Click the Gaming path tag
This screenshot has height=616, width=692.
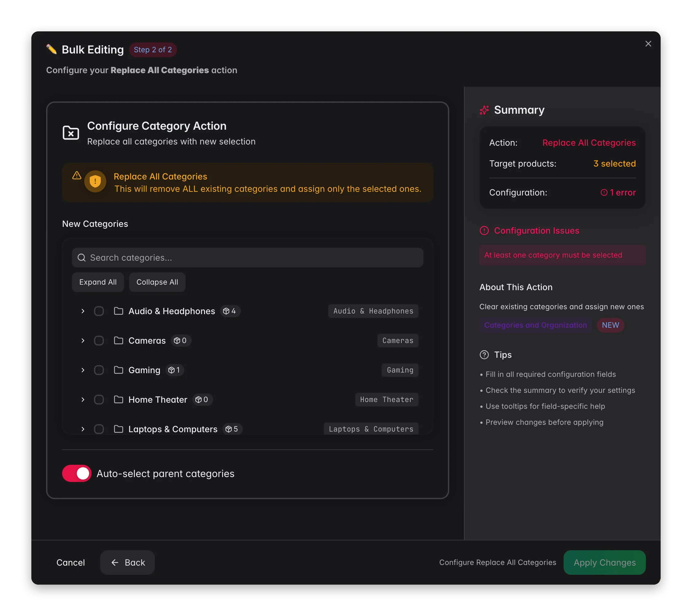click(x=400, y=370)
